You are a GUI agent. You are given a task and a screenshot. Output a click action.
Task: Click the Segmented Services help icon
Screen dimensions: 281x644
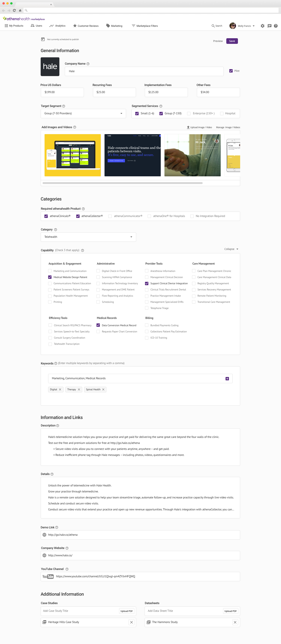(161, 106)
